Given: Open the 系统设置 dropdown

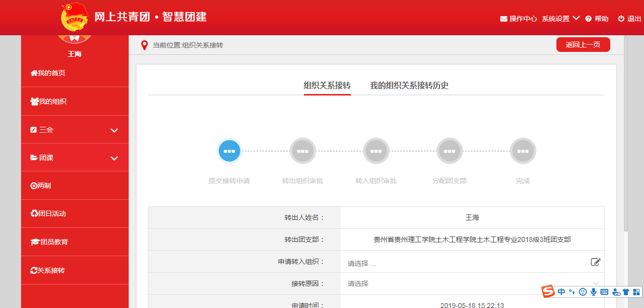Looking at the screenshot, I should [560, 19].
